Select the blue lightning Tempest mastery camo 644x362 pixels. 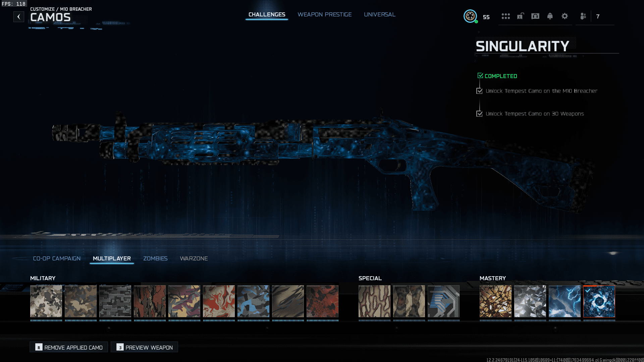pyautogui.click(x=565, y=301)
